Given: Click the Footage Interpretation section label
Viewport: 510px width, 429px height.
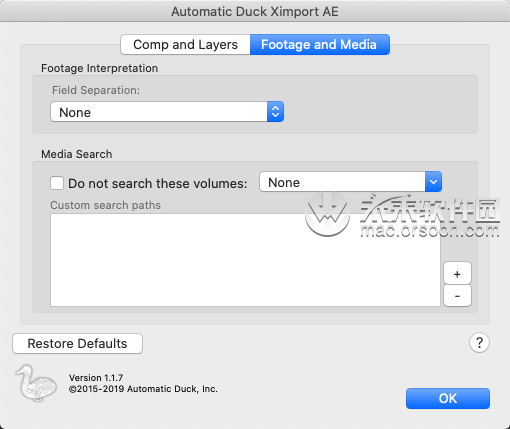Looking at the screenshot, I should click(99, 68).
